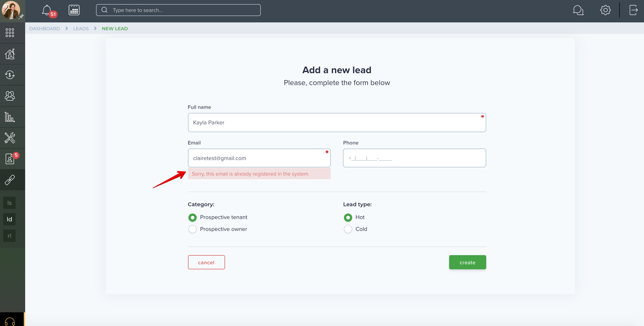Select Prospective owner radio button

click(x=192, y=229)
